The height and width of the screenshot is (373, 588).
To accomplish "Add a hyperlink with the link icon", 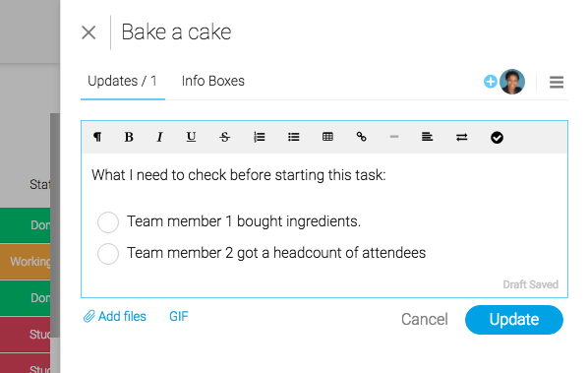I will (362, 137).
